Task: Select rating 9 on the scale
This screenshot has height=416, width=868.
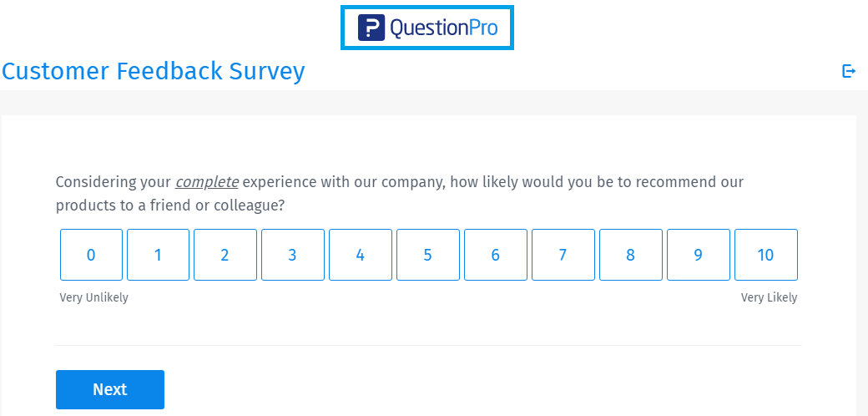Action: click(x=699, y=255)
